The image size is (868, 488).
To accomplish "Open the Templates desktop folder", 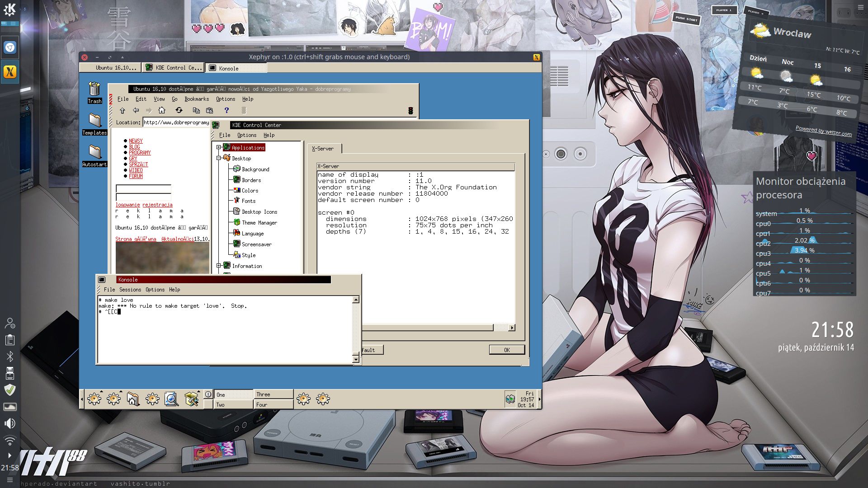I will [94, 124].
